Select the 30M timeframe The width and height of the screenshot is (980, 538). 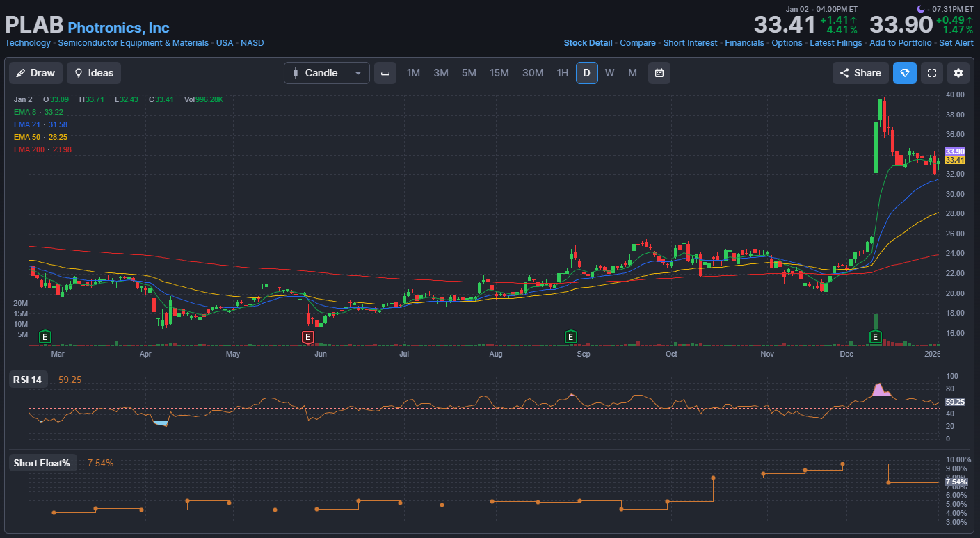pos(533,73)
